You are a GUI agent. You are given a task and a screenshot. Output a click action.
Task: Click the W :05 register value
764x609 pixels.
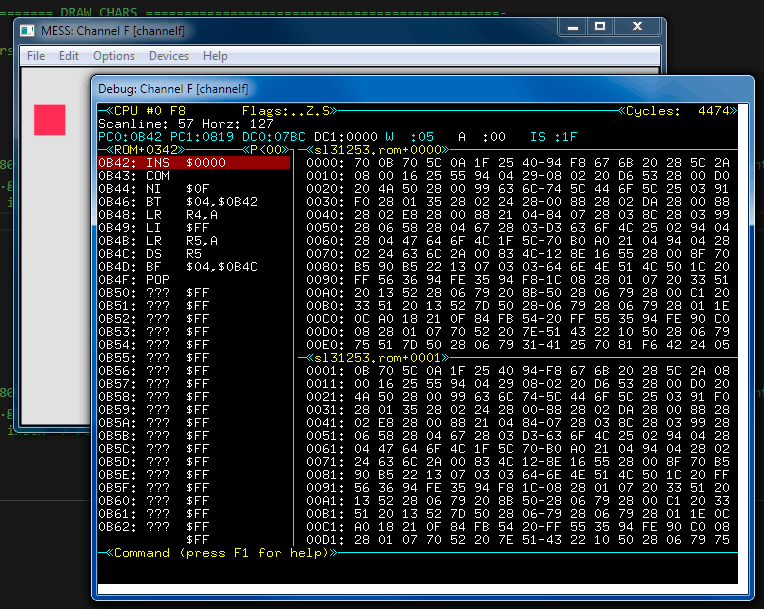point(409,137)
